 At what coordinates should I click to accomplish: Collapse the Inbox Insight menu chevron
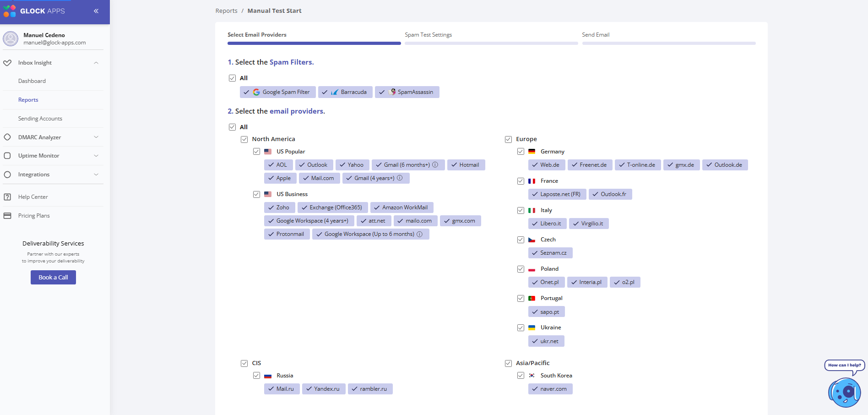coord(96,63)
